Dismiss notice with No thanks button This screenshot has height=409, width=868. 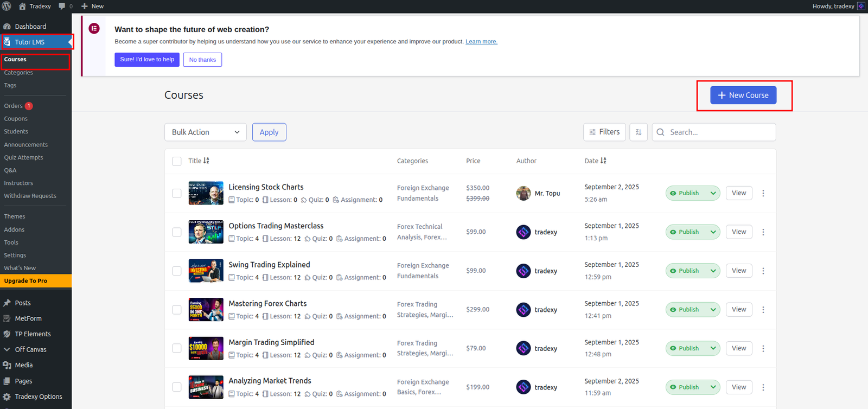click(202, 60)
